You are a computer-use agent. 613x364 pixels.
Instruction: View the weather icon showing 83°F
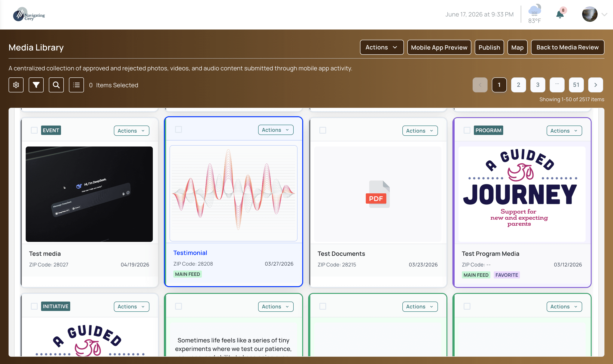tap(534, 10)
